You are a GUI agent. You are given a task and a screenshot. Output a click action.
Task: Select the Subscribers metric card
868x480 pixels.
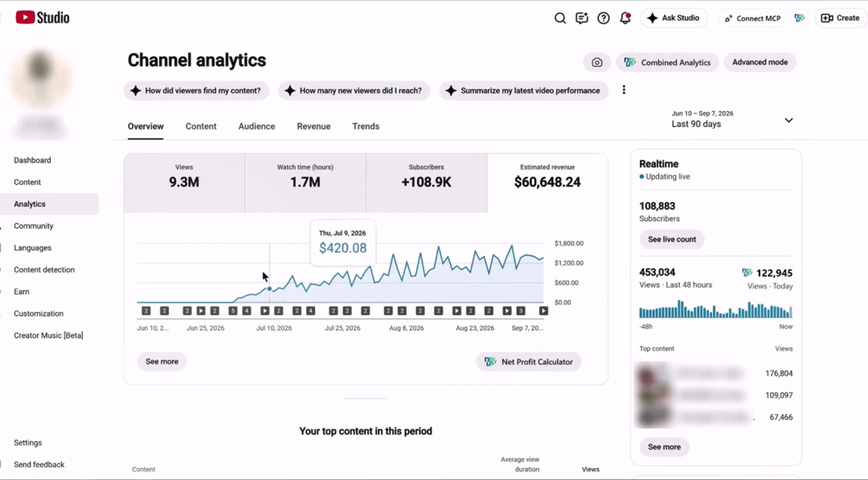pyautogui.click(x=426, y=183)
